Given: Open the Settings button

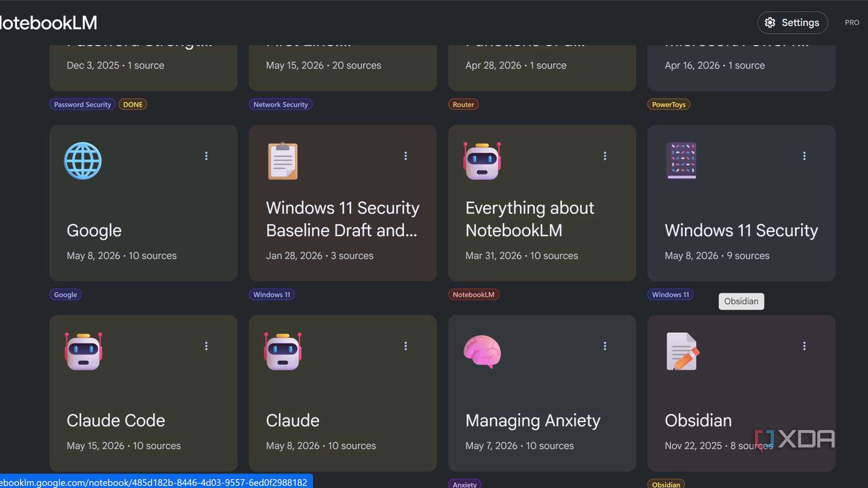Looking at the screenshot, I should point(792,23).
